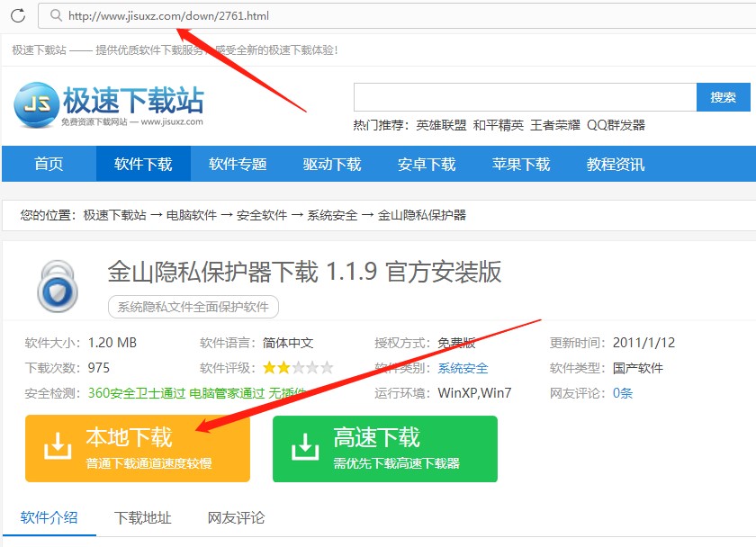The height and width of the screenshot is (547, 756).
Task: Open 安卓下载 in the navigation bar
Action: [427, 164]
